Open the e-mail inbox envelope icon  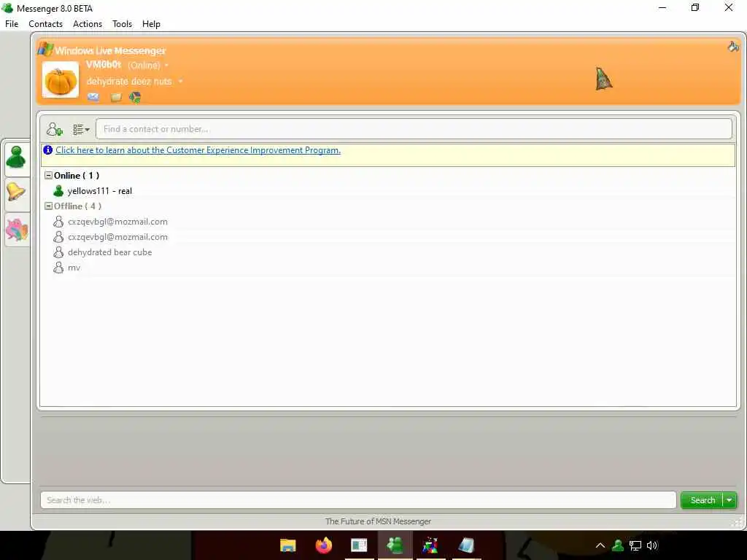(93, 97)
